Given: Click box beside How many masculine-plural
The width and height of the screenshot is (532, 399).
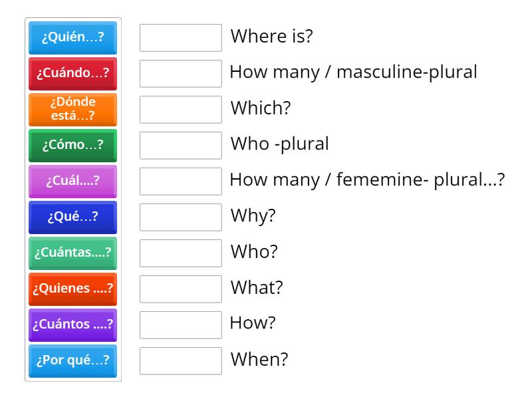Looking at the screenshot, I should pyautogui.click(x=181, y=73).
